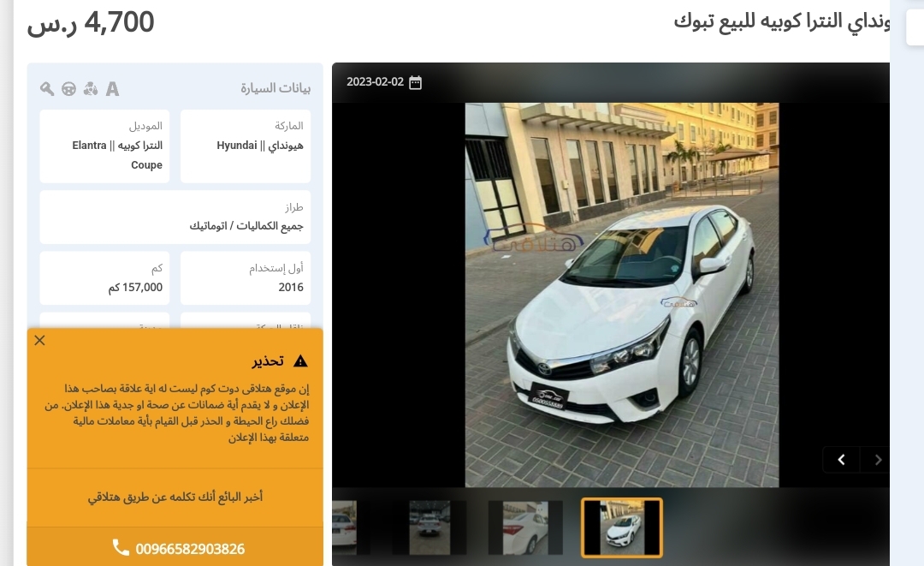
Task: Click the طراز label
Action: point(294,207)
